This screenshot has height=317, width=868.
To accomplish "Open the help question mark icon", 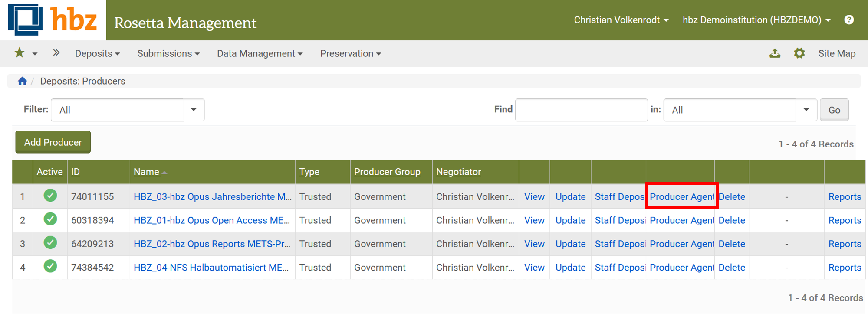I will tap(849, 20).
